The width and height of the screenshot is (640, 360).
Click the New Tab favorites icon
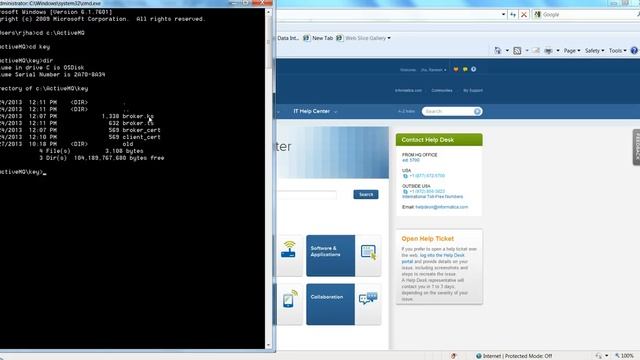tap(306, 38)
